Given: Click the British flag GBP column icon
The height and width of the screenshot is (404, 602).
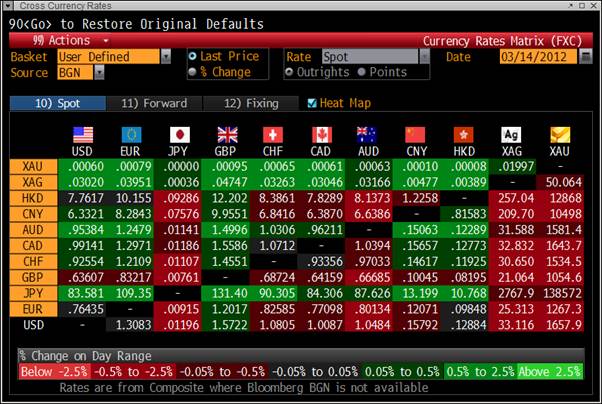Looking at the screenshot, I should pos(228,134).
